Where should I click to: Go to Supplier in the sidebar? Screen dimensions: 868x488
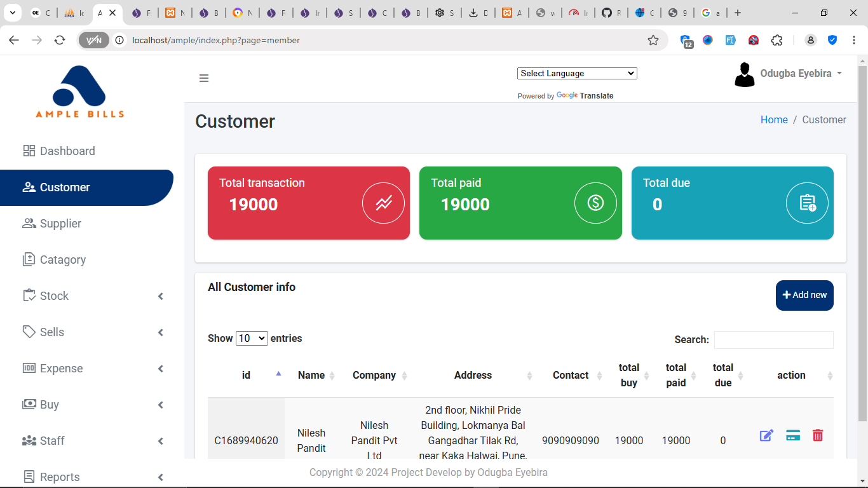[x=60, y=224]
